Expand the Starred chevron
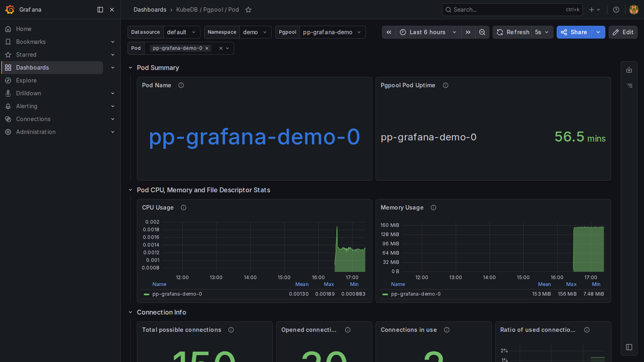 tap(113, 55)
